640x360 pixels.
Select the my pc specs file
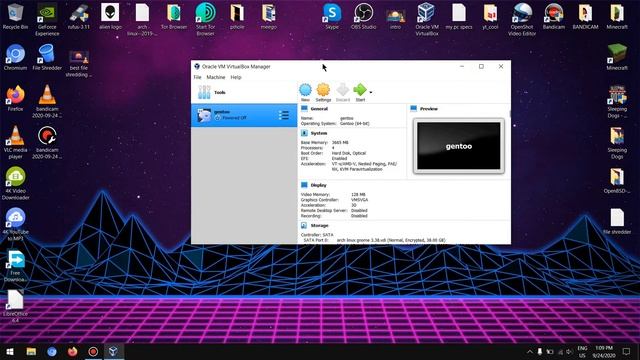pos(458,17)
